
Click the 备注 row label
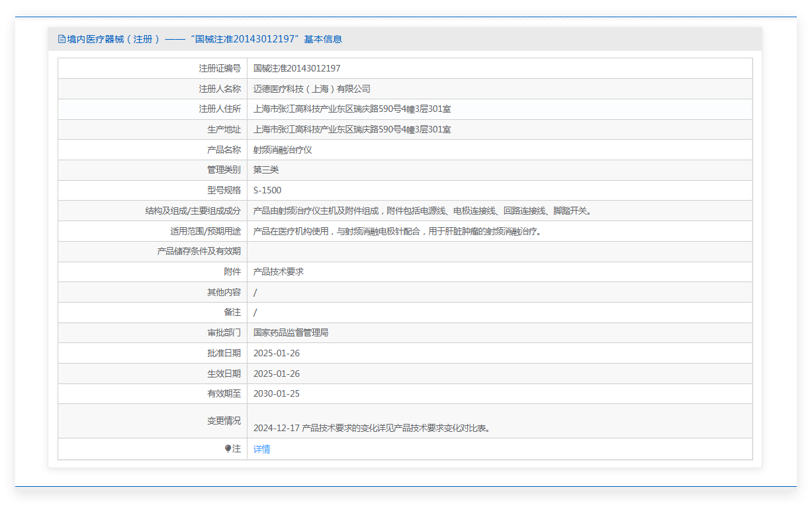pos(232,313)
